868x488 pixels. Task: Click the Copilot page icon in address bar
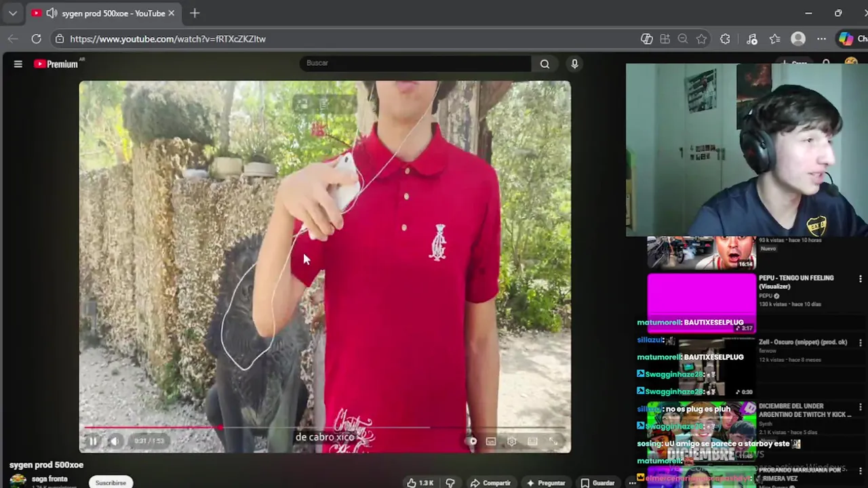646,39
